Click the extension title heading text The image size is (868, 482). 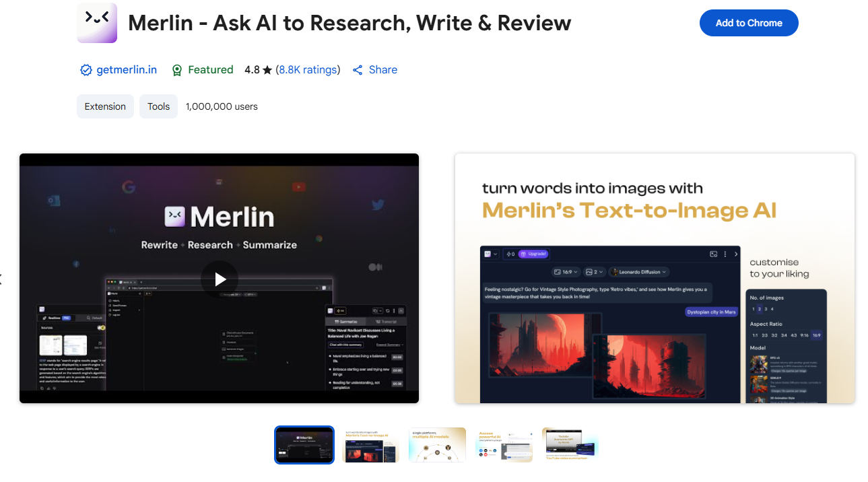point(349,23)
